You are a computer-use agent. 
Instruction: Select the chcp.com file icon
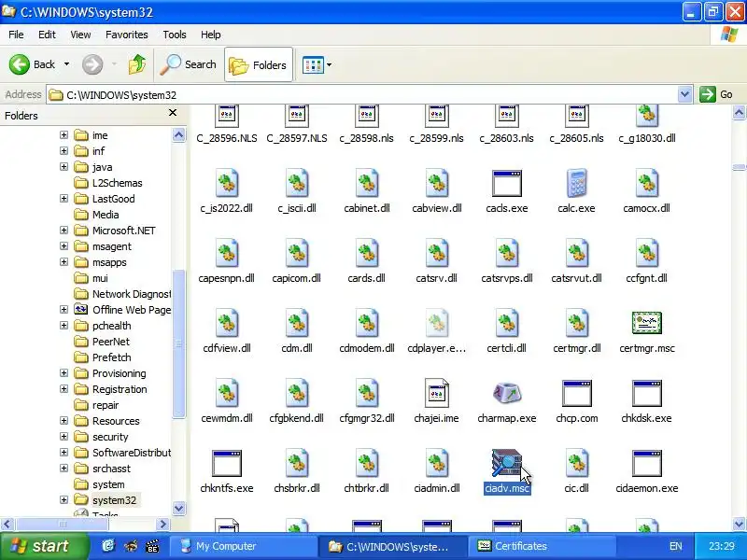coord(576,393)
